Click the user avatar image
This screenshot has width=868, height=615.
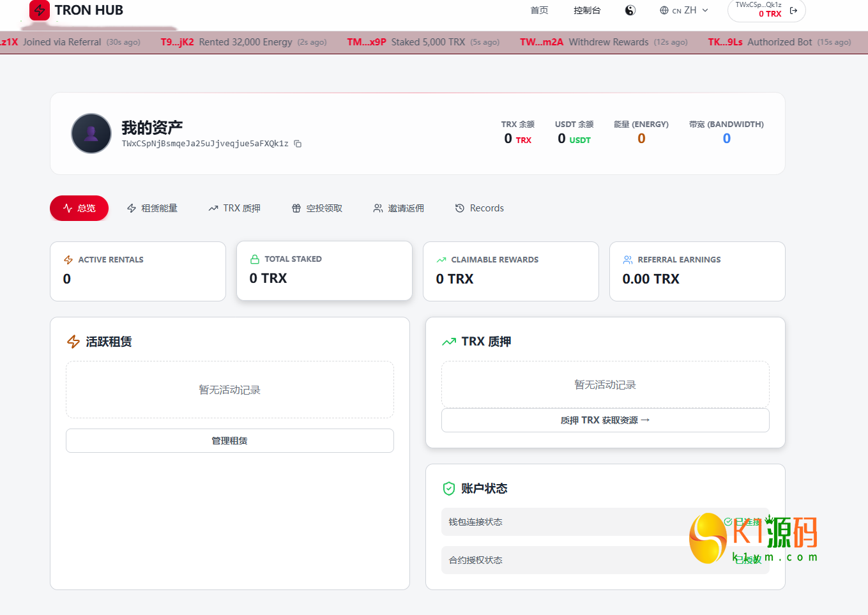(91, 133)
